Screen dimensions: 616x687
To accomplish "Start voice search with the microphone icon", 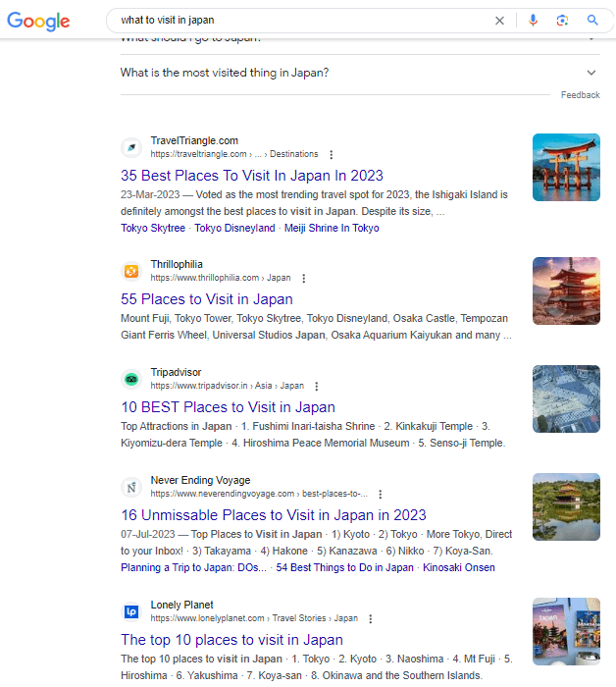I will [533, 21].
